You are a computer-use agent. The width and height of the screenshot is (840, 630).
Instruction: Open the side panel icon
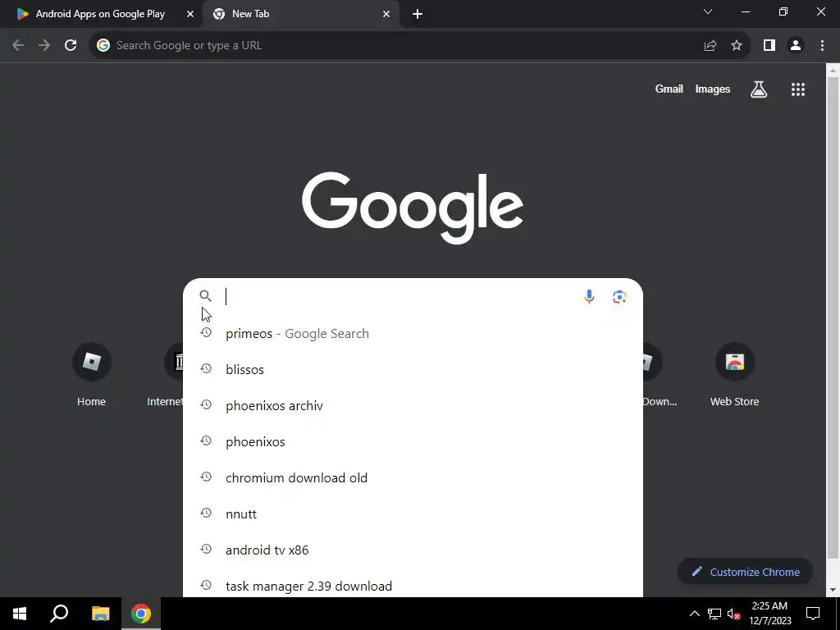coord(769,46)
